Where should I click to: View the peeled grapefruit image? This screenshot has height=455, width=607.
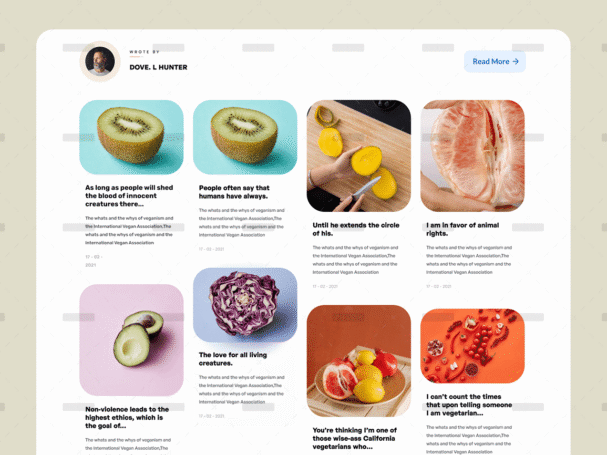(x=472, y=156)
